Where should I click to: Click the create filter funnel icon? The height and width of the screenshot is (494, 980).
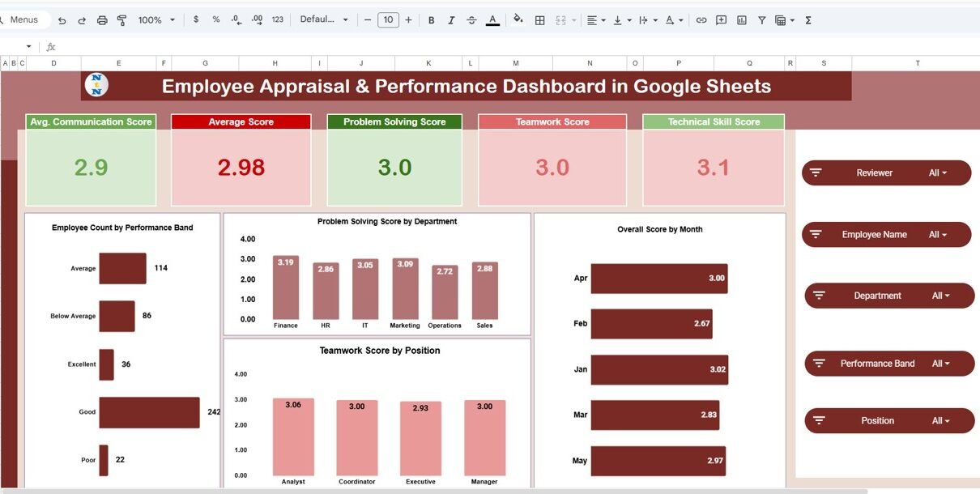tap(762, 20)
